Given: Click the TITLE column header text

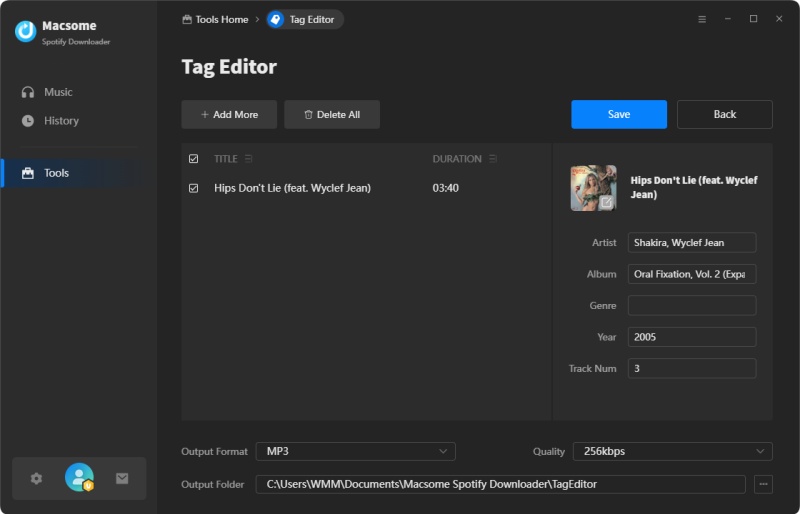Looking at the screenshot, I should pos(226,159).
